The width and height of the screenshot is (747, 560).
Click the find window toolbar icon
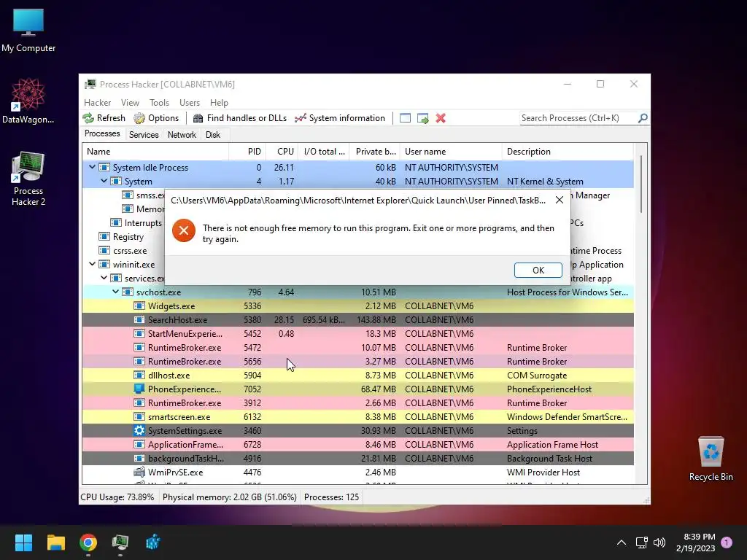(x=405, y=118)
